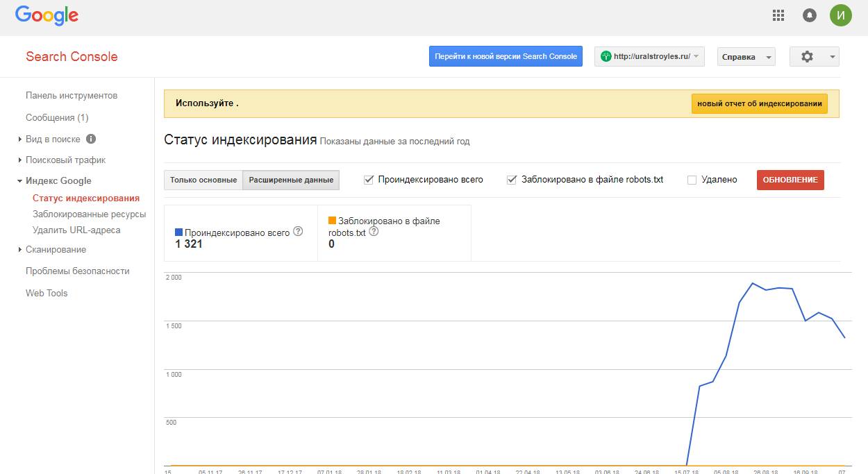868x474 pixels.
Task: Toggle Заблокировано в файле robots.txt checkbox
Action: pyautogui.click(x=512, y=180)
